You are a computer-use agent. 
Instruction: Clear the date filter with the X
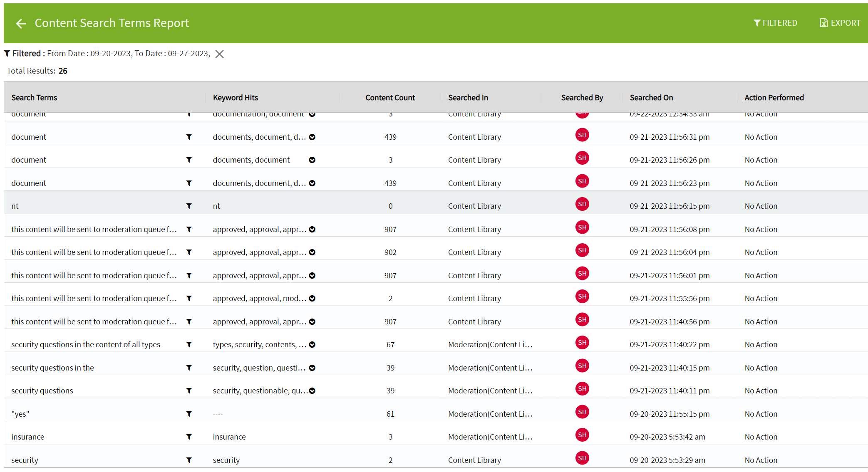pos(219,54)
